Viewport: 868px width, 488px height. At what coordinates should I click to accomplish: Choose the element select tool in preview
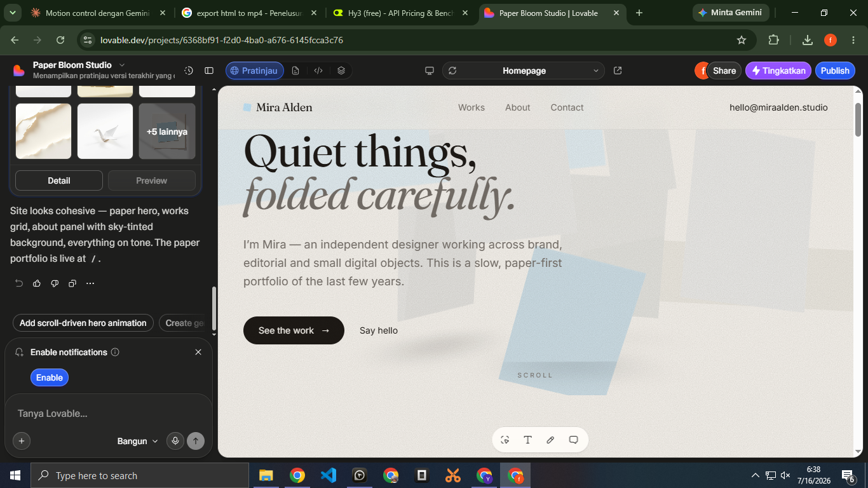click(x=505, y=440)
